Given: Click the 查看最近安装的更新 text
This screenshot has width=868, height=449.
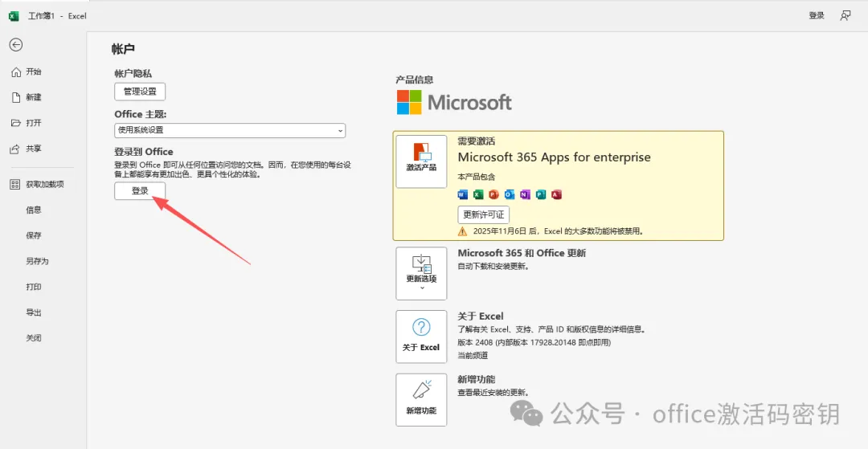Looking at the screenshot, I should (x=493, y=393).
